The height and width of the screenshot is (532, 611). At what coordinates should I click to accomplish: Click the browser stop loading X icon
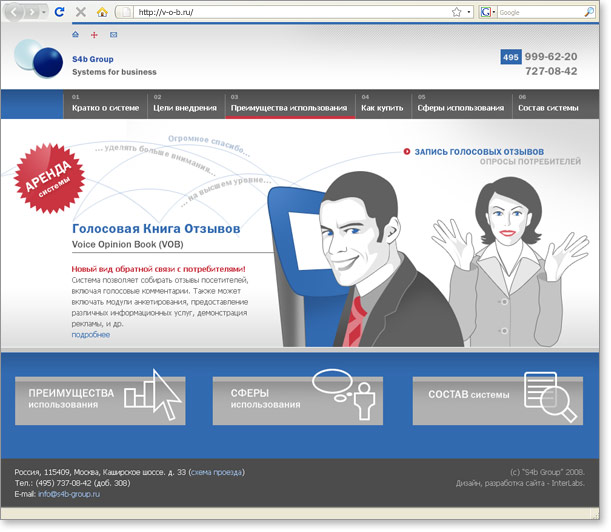click(x=81, y=12)
